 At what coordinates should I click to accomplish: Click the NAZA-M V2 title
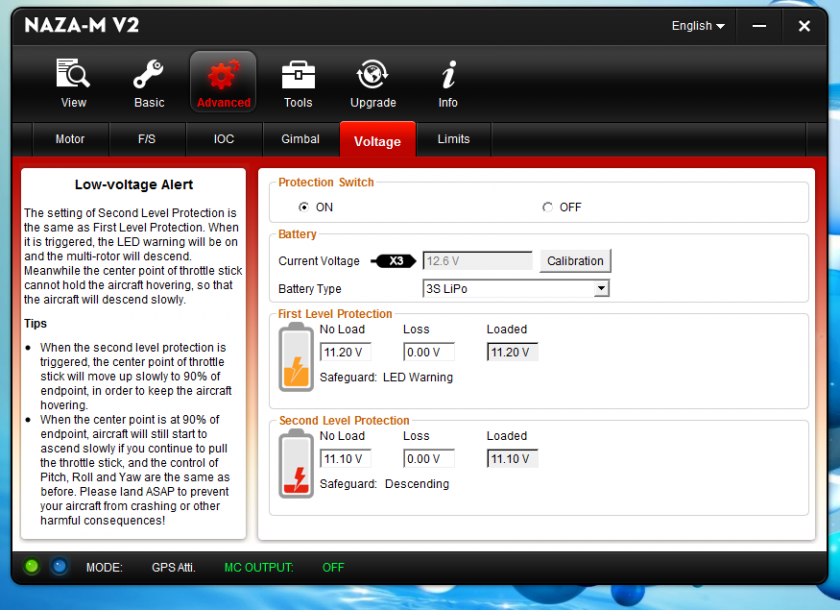[x=81, y=25]
